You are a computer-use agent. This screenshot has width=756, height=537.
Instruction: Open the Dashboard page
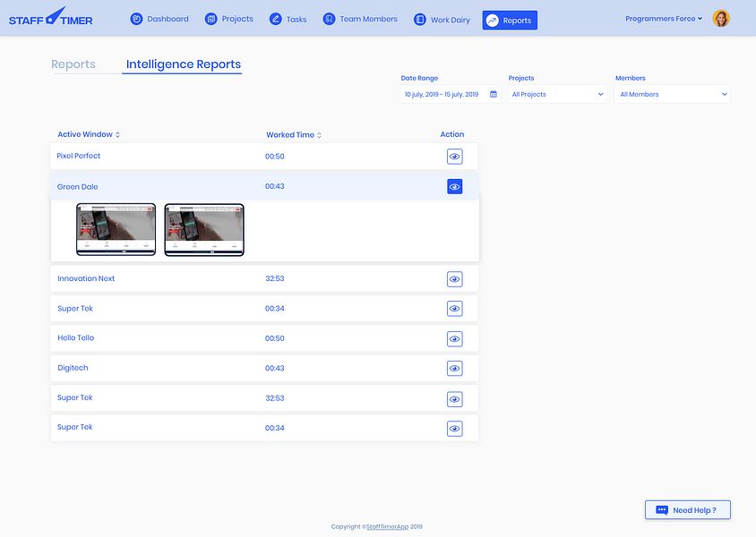159,19
